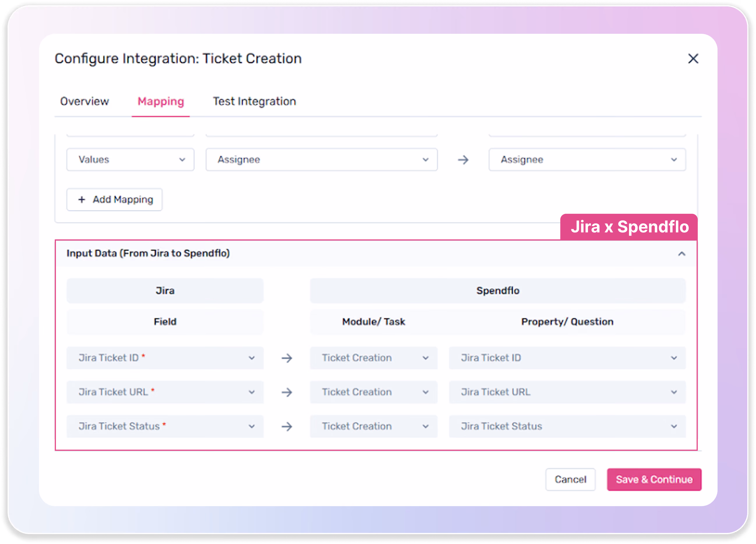The width and height of the screenshot is (756, 544).
Task: Click the arrow next to Jira Ticket Status
Action: tap(287, 426)
